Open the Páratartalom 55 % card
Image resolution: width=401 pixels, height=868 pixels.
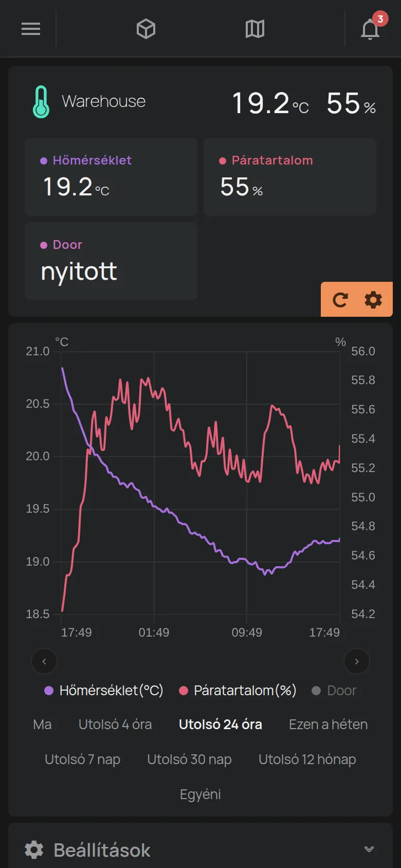pos(290,177)
